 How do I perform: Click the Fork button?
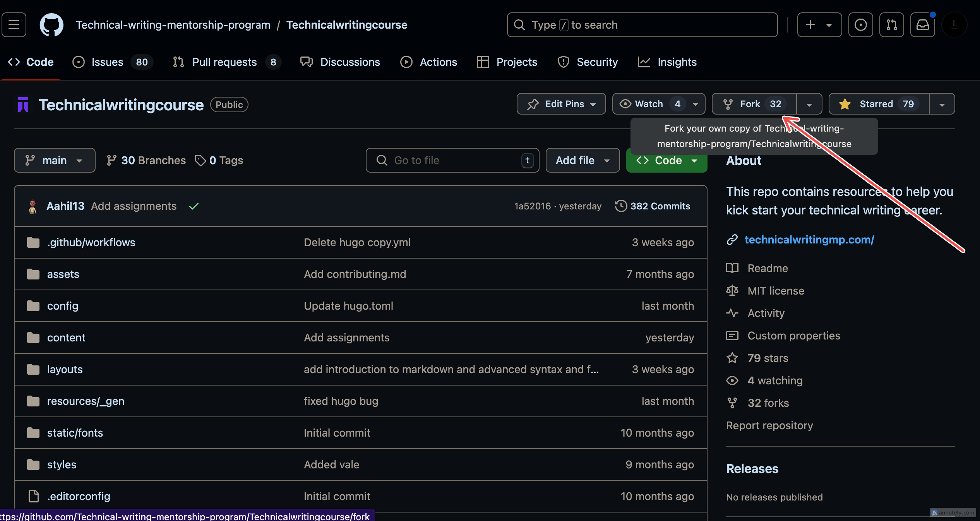tap(754, 104)
